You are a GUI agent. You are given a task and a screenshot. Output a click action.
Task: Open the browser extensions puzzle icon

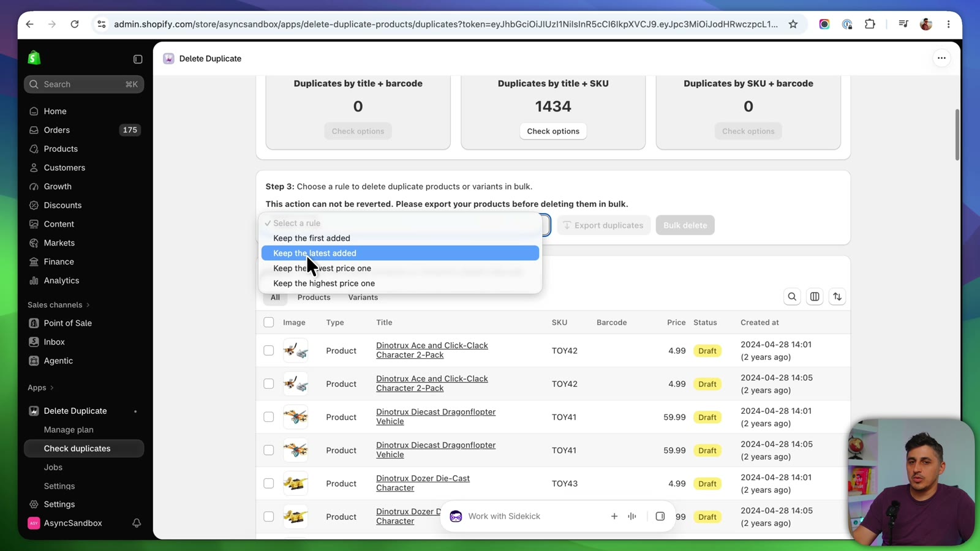tap(870, 24)
